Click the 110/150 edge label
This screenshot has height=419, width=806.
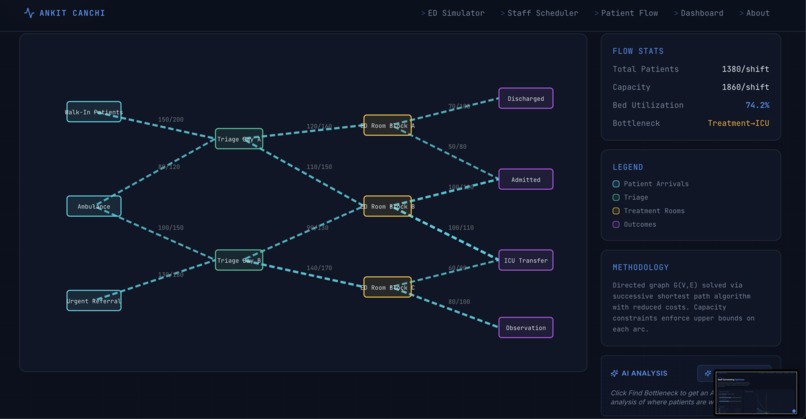pos(319,167)
